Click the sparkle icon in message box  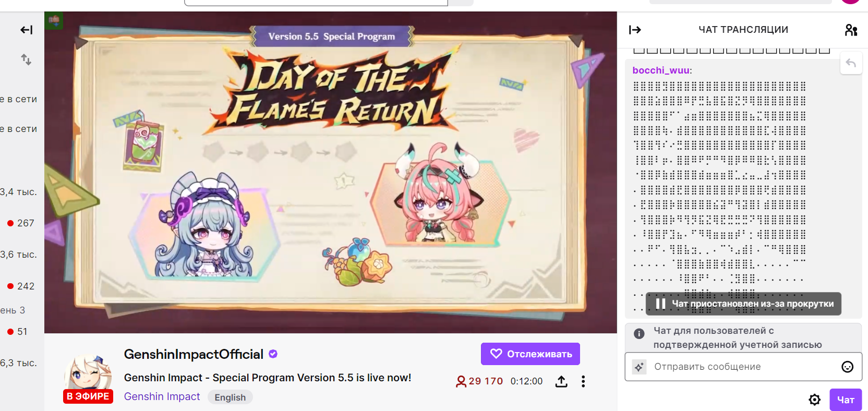[x=639, y=367]
